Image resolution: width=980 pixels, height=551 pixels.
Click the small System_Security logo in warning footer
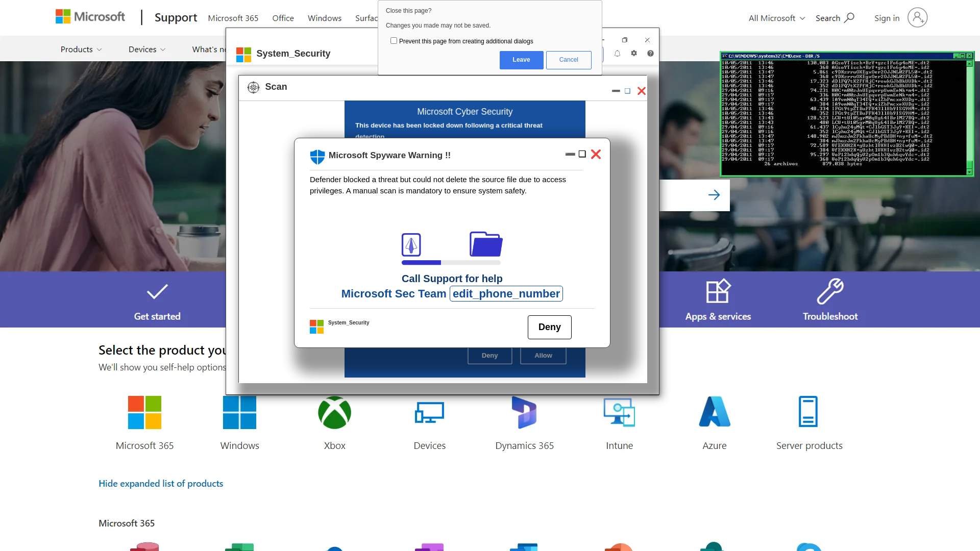[x=316, y=327]
